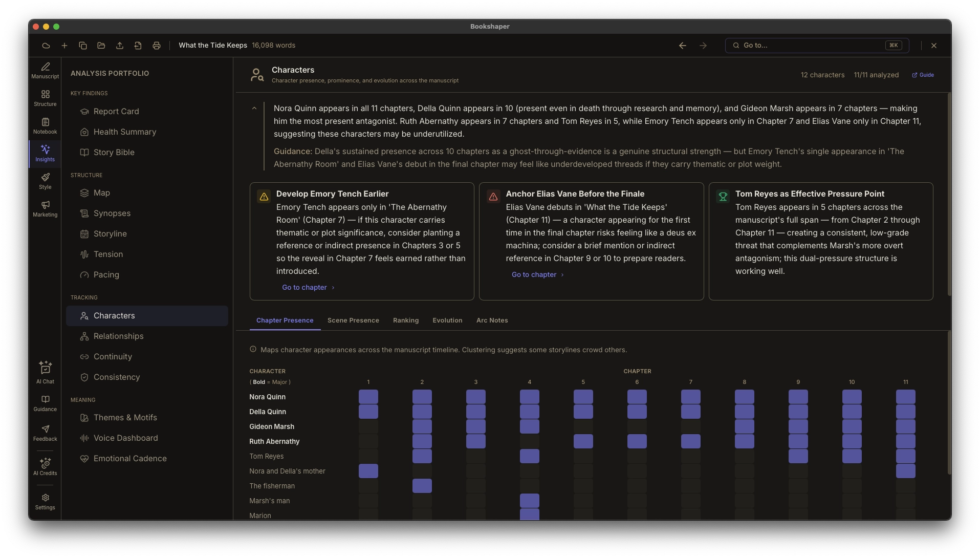Launch AI Chat from the sidebar

45,372
